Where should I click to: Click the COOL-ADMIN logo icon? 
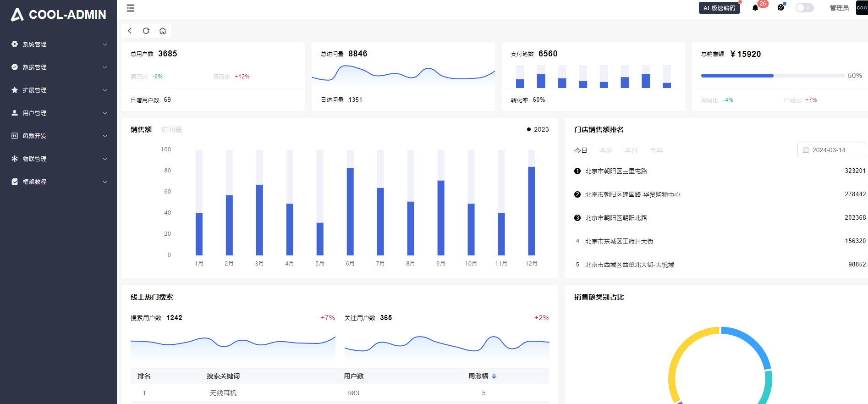(17, 15)
